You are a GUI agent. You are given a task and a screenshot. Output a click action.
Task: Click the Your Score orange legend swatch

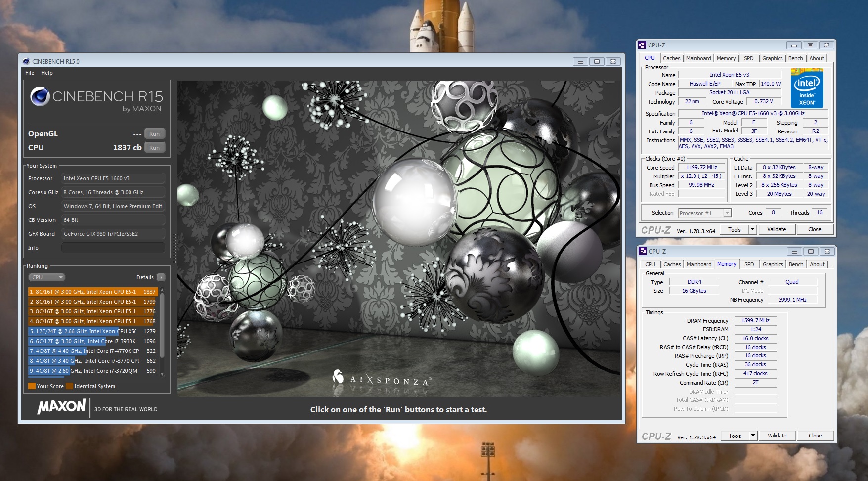click(x=32, y=386)
